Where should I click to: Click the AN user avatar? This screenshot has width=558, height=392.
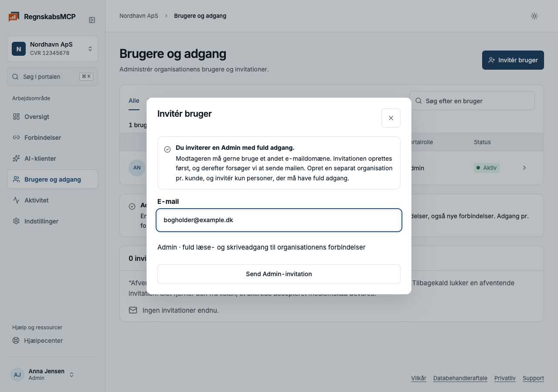137,168
